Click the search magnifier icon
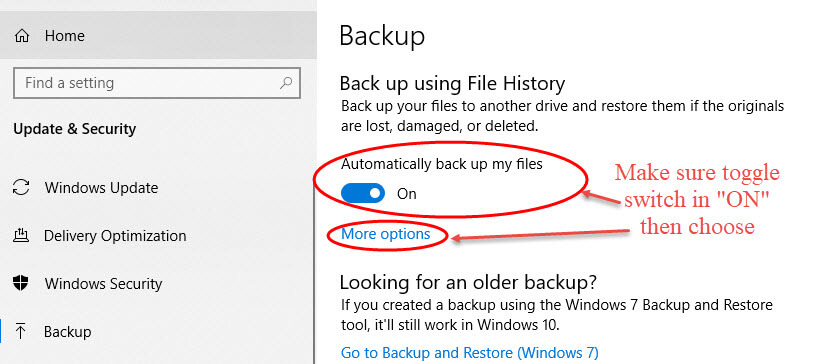Viewport: 814px width, 364px height. coord(286,83)
